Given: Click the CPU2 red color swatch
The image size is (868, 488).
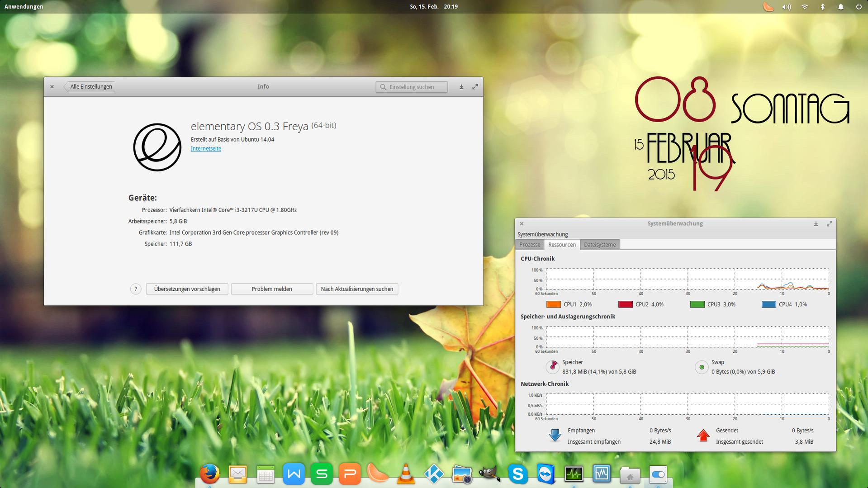Looking at the screenshot, I should [x=626, y=304].
